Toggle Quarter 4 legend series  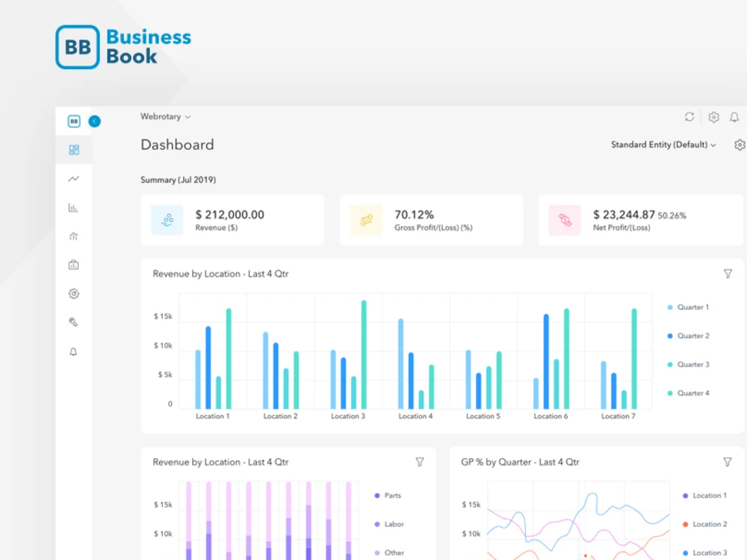tap(689, 393)
